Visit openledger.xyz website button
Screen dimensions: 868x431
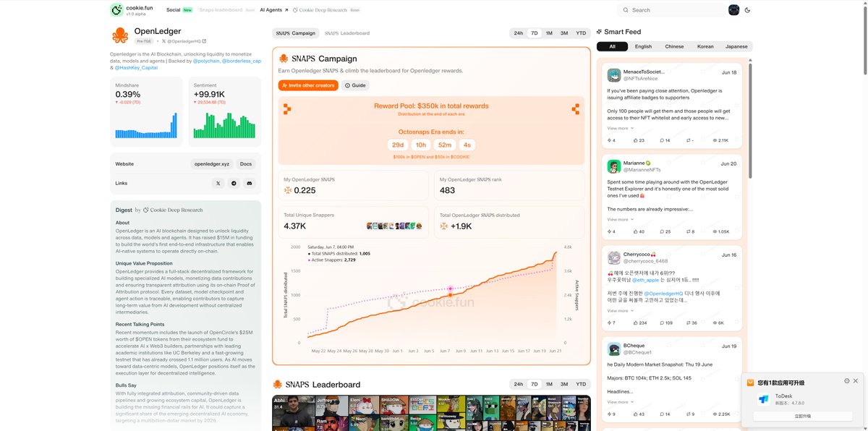(x=212, y=164)
